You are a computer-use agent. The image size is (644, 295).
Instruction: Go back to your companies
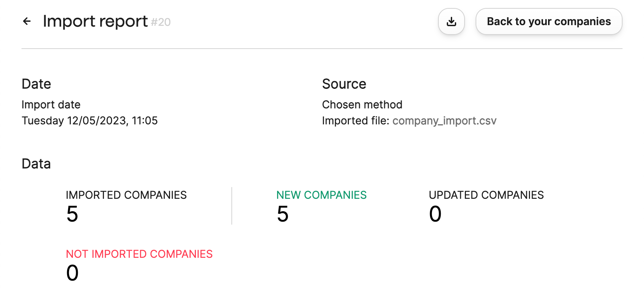(548, 21)
